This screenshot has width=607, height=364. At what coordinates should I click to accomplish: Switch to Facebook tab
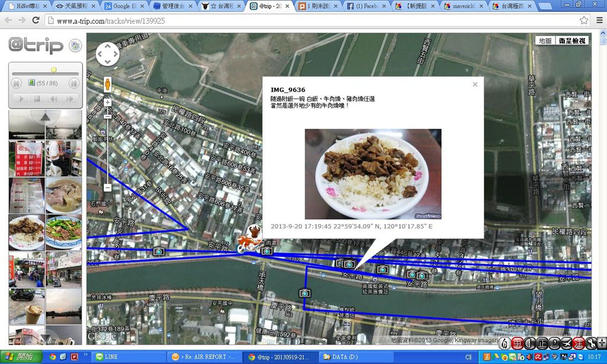[366, 6]
